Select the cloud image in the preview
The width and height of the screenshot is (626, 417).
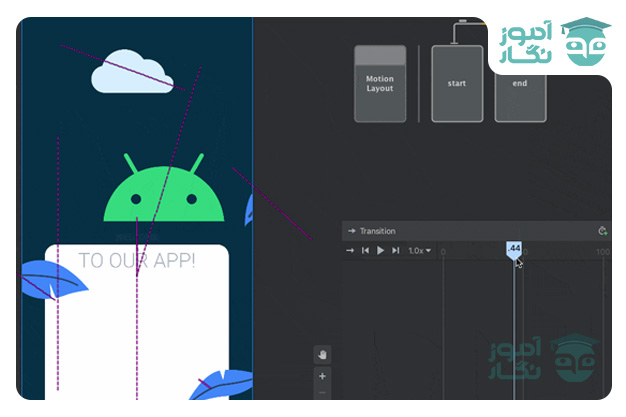click(129, 72)
